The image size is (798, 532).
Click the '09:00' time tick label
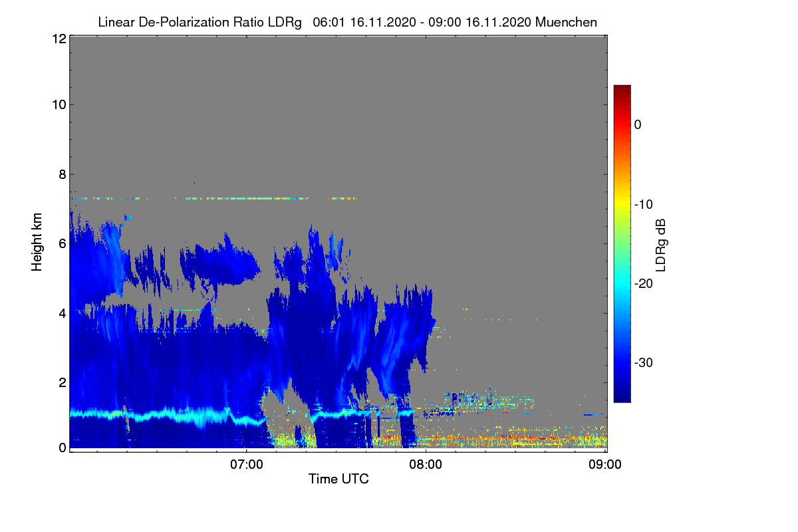[604, 465]
